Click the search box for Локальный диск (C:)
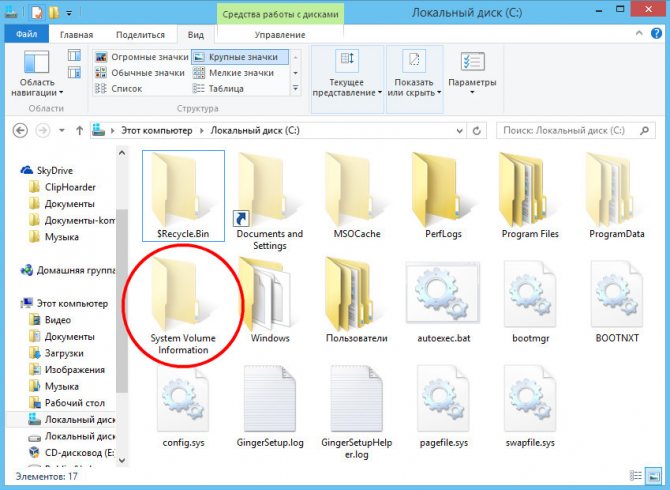Image resolution: width=670 pixels, height=490 pixels. pyautogui.click(x=576, y=130)
